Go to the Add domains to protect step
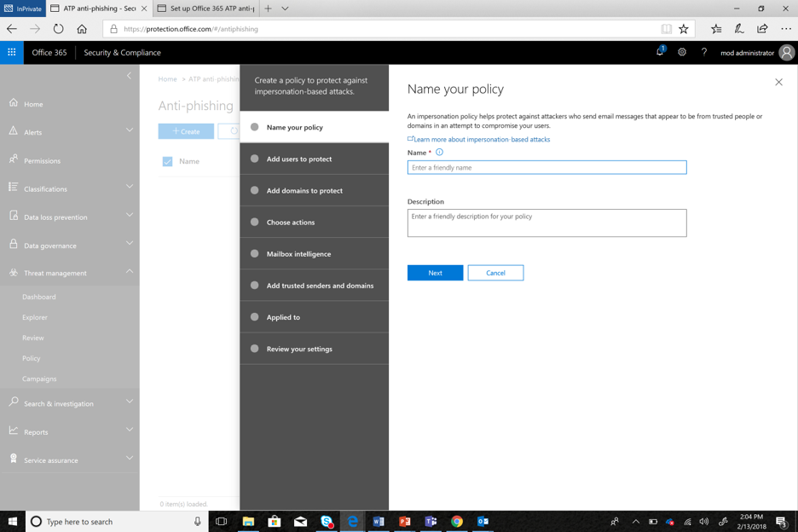 (314, 190)
